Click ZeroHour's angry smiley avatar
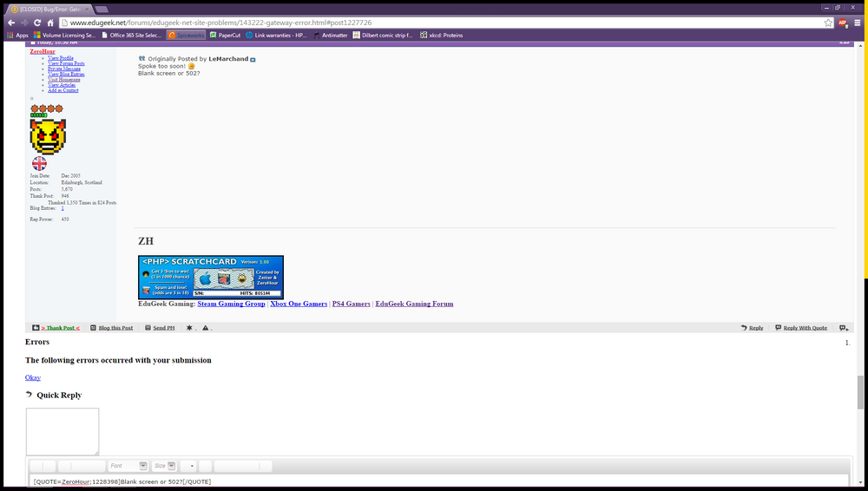Viewport: 868px width, 491px height. tap(48, 137)
